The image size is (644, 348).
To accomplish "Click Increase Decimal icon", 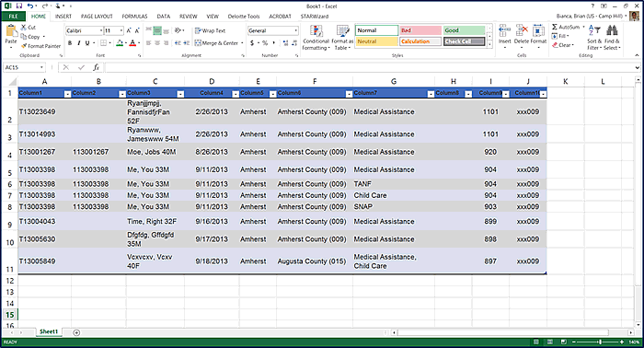I will click(285, 42).
